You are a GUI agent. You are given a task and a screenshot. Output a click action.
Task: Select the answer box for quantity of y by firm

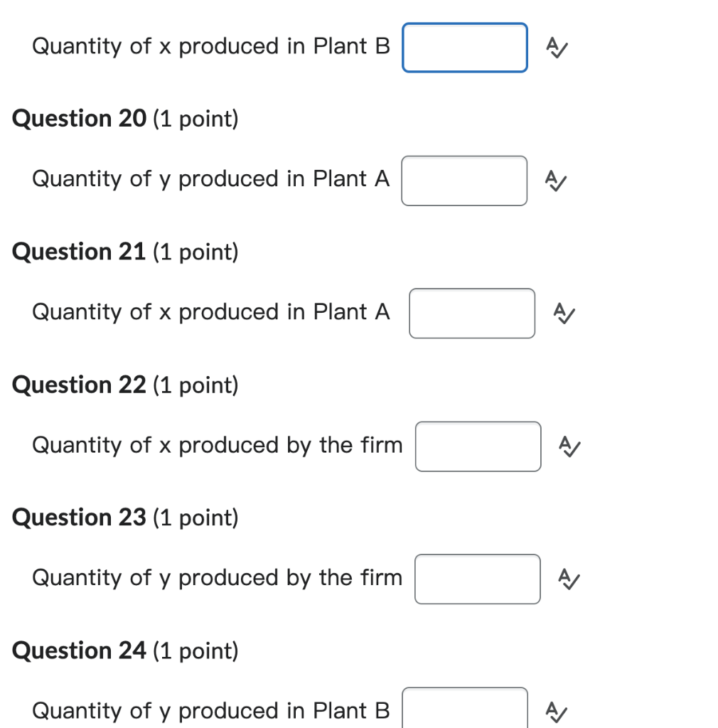(477, 579)
